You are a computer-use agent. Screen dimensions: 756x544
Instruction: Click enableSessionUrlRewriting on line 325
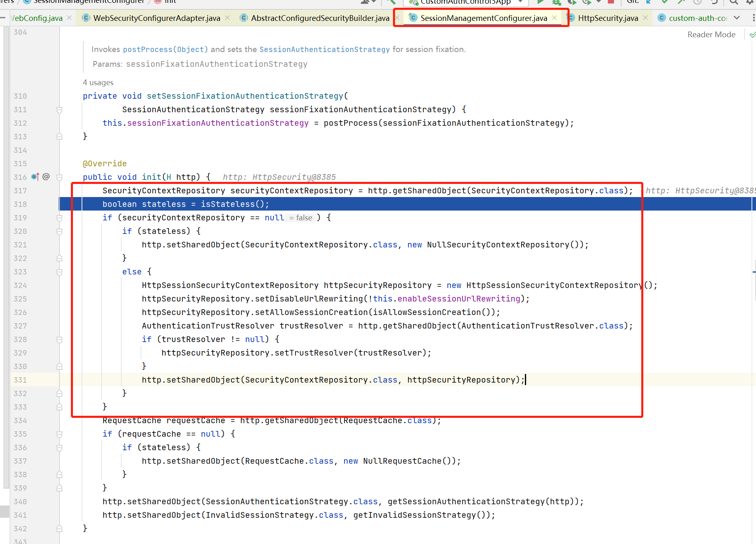459,299
